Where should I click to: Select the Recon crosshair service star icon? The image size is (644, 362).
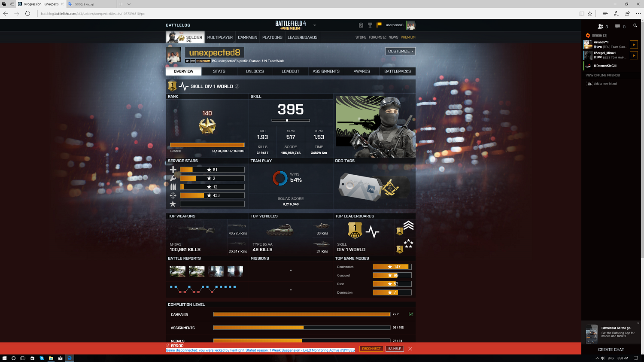173,195
